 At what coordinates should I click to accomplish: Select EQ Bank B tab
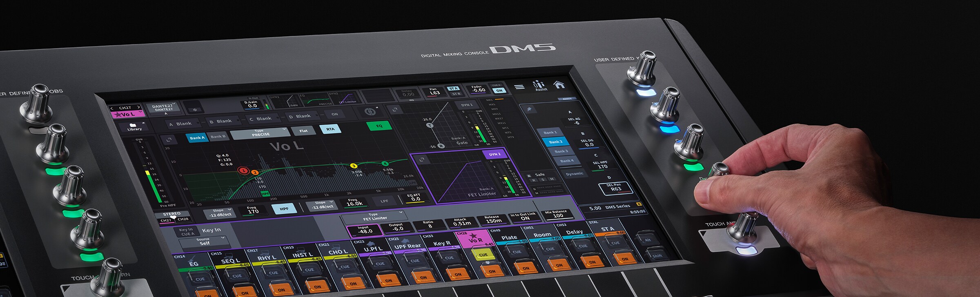218,137
